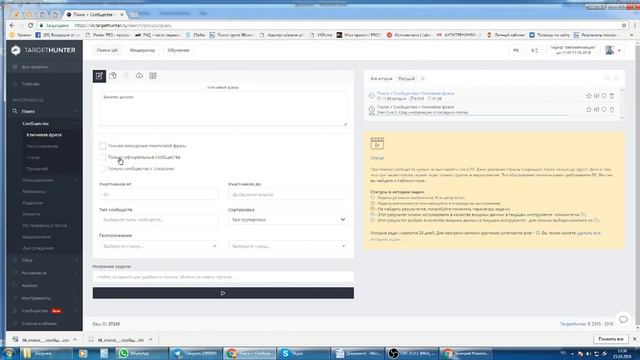
Task: Open menu arrow of first downloaded file
Action: coord(75,340)
